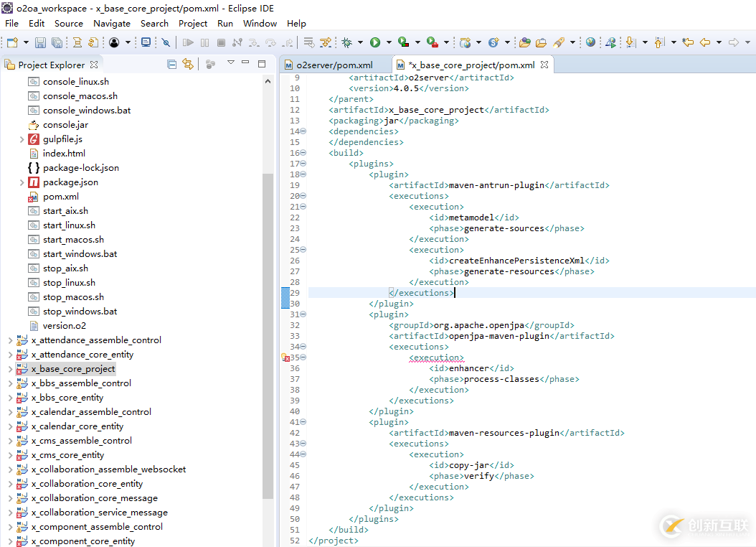The width and height of the screenshot is (756, 547).
Task: Click the Skip All Breakpoints icon
Action: [166, 43]
